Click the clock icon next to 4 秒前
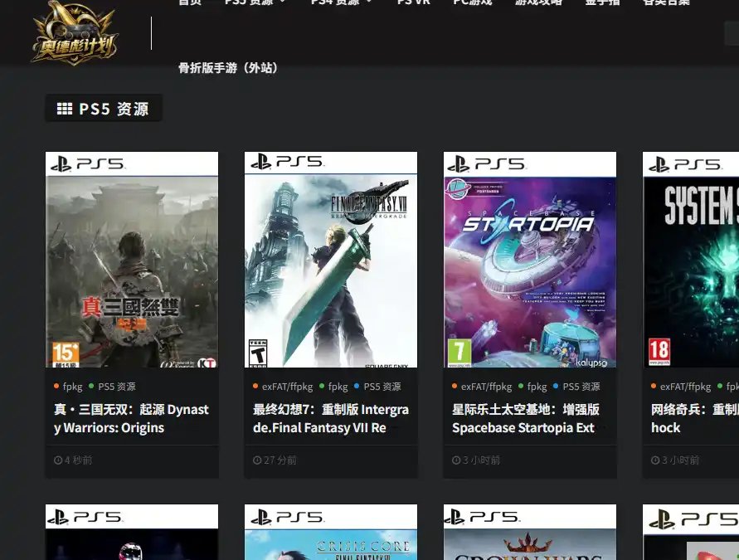Image resolution: width=739 pixels, height=560 pixels. pyautogui.click(x=58, y=460)
